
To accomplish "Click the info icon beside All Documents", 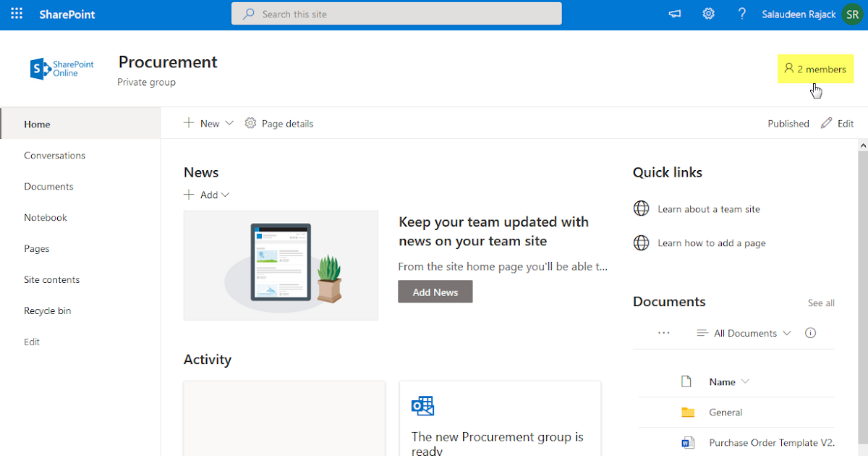I will click(x=810, y=332).
